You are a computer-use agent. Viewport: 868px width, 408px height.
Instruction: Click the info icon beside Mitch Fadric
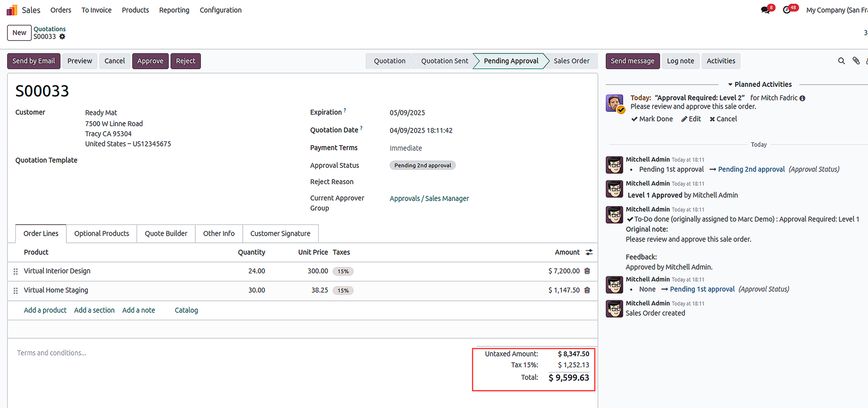(x=802, y=98)
